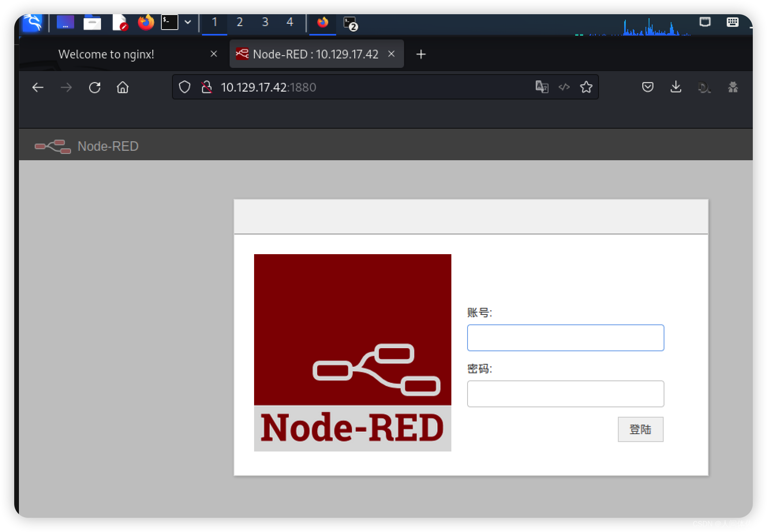The height and width of the screenshot is (532, 767).
Task: Switch to workspace 1
Action: tap(215, 22)
